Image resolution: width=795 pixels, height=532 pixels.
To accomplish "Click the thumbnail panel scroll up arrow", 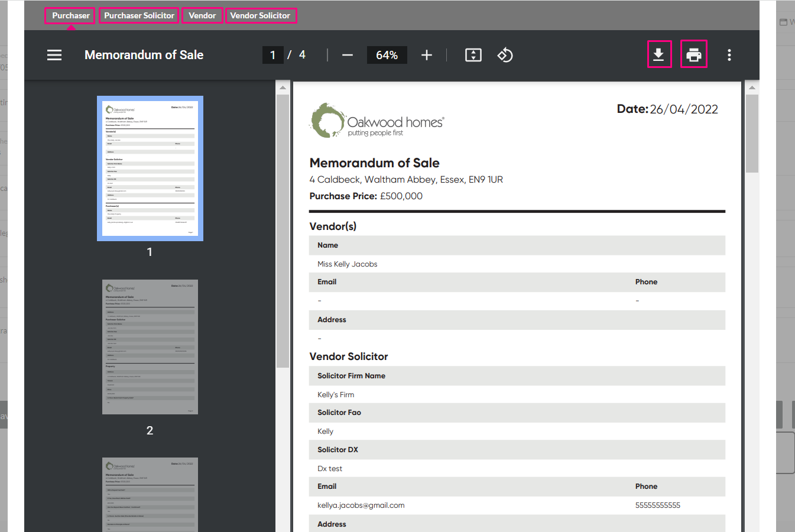I will pyautogui.click(x=283, y=87).
